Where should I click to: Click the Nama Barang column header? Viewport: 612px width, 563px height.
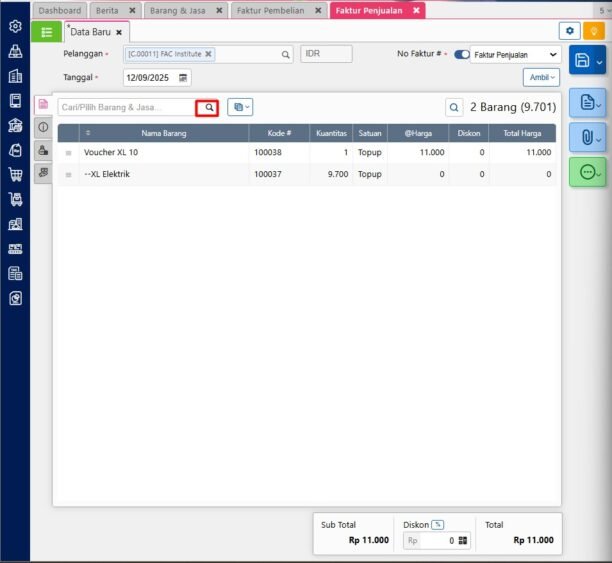coord(165,132)
